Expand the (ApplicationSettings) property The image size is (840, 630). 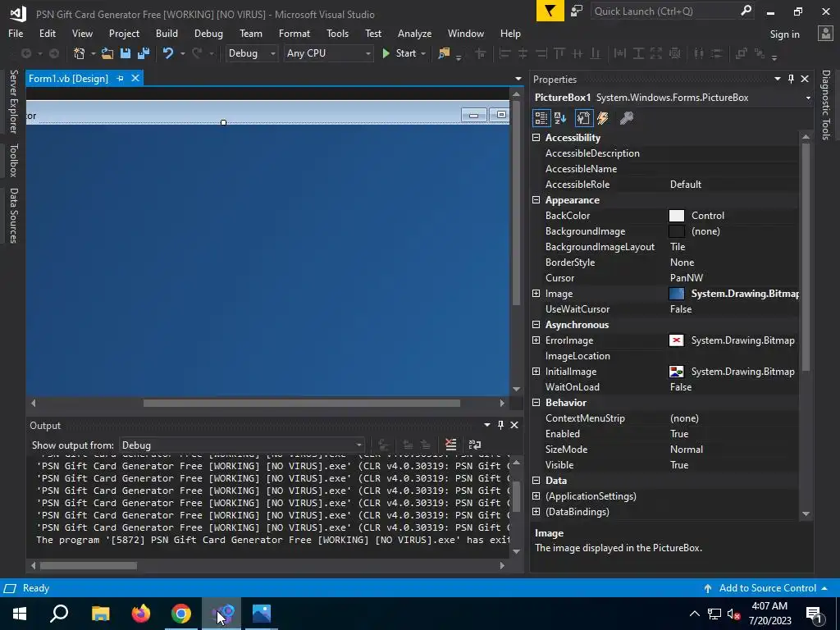(x=536, y=496)
